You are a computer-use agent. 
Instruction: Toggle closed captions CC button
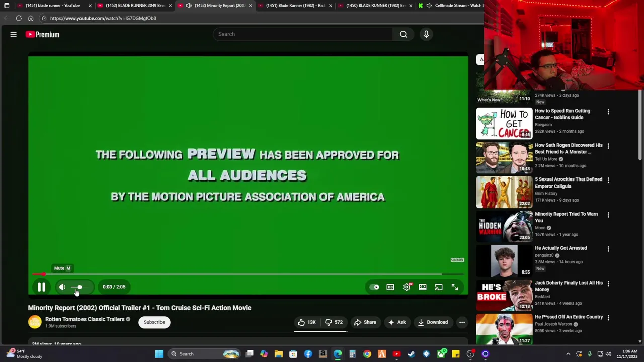390,287
